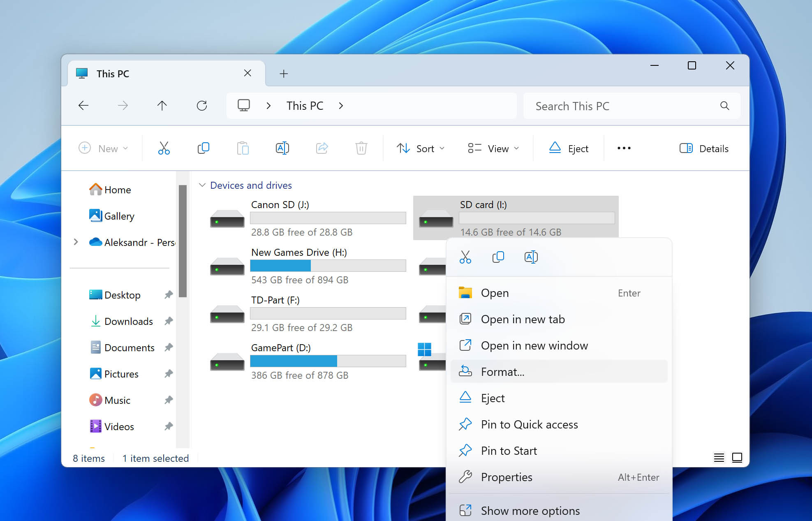Viewport: 812px width, 521px height.
Task: Open the Music folder in sidebar
Action: click(110, 400)
